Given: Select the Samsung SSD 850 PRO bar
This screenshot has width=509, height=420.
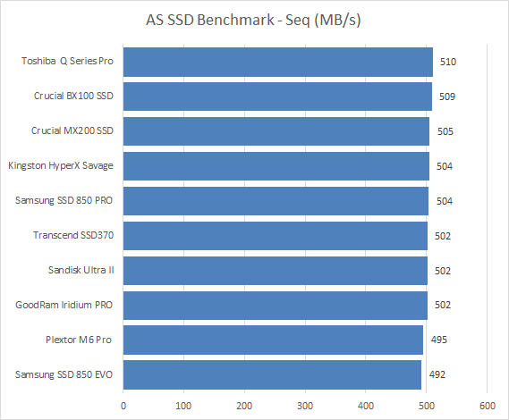Looking at the screenshot, I should pyautogui.click(x=276, y=201).
